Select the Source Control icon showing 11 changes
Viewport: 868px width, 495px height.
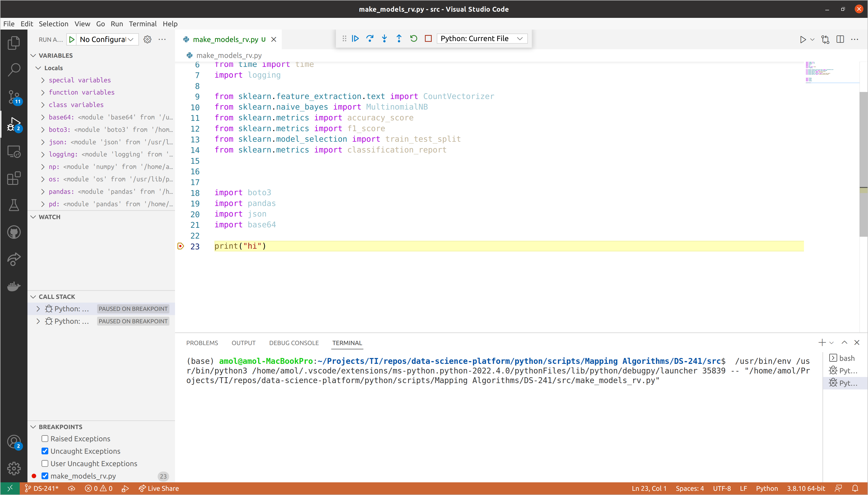tap(14, 97)
